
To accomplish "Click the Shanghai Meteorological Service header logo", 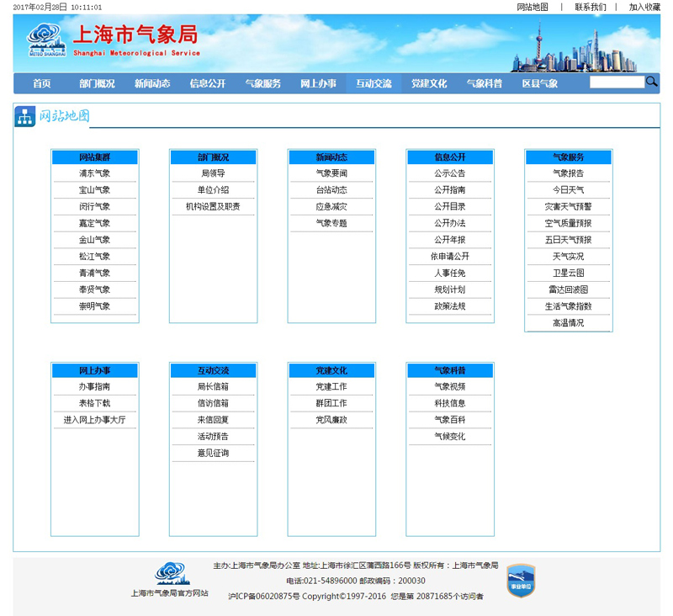I will tap(114, 40).
